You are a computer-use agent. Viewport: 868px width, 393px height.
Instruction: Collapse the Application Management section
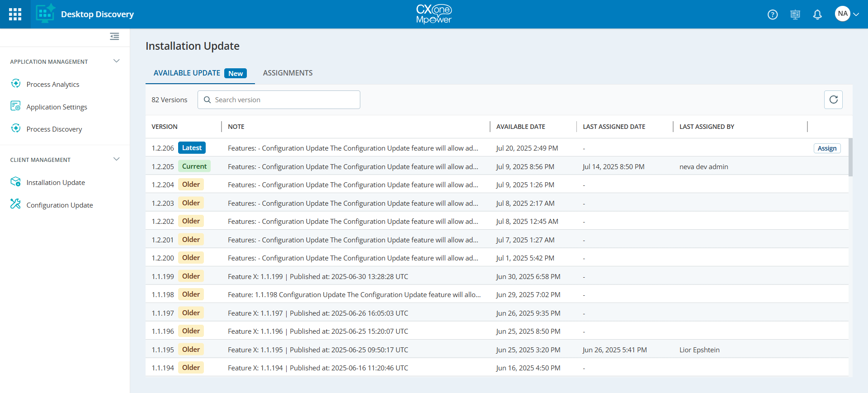pyautogui.click(x=116, y=61)
